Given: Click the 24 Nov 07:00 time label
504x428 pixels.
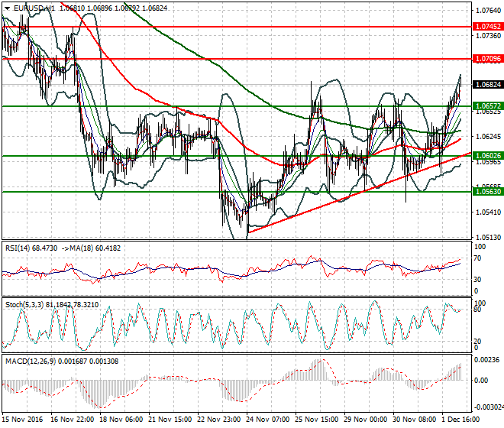Looking at the screenshot, I should pos(268,420).
